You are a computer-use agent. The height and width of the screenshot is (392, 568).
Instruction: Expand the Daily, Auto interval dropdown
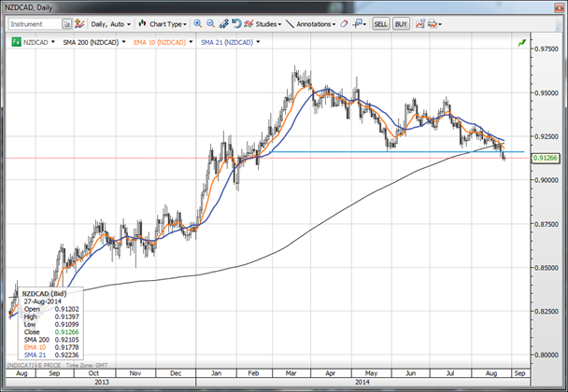coord(109,22)
